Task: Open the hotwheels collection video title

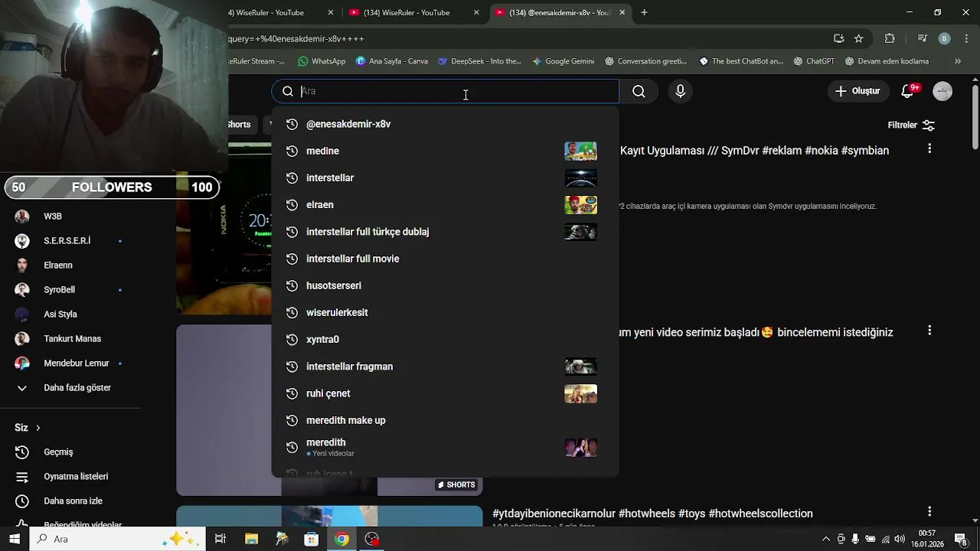Action: [x=652, y=514]
